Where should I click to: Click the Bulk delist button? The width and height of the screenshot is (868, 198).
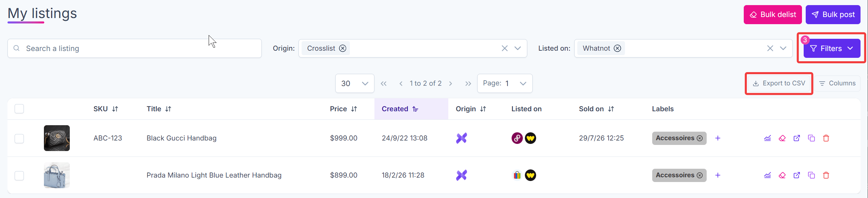click(x=773, y=15)
